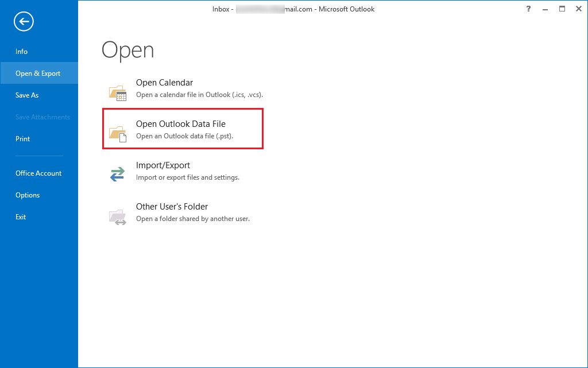Viewport: 588px width, 368px height.
Task: Open the Print page
Action: (22, 139)
